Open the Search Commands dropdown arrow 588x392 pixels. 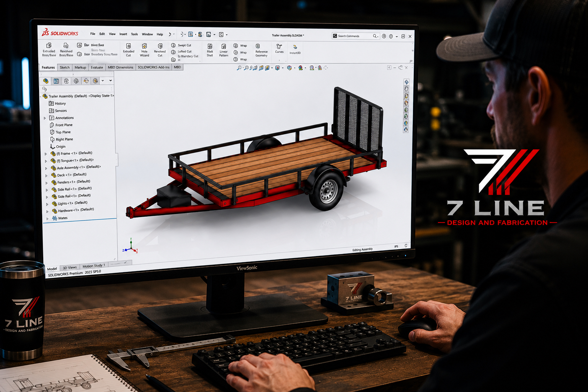click(378, 36)
